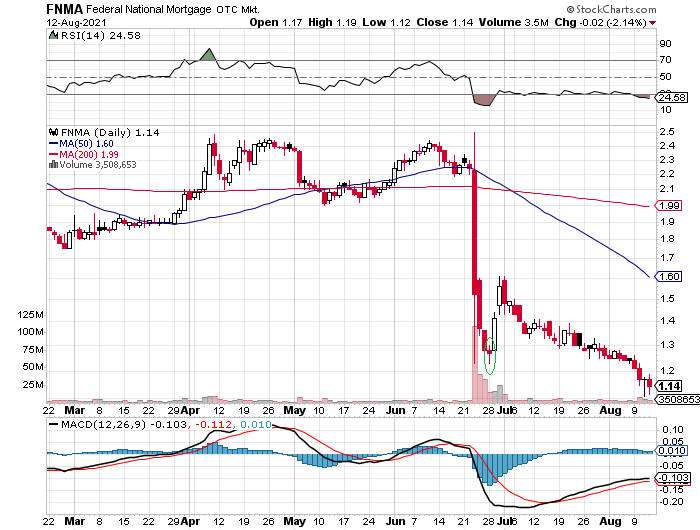Viewport: 700px width, 530px height.
Task: Click the 24.58 RSI value tag
Action: coord(672,97)
